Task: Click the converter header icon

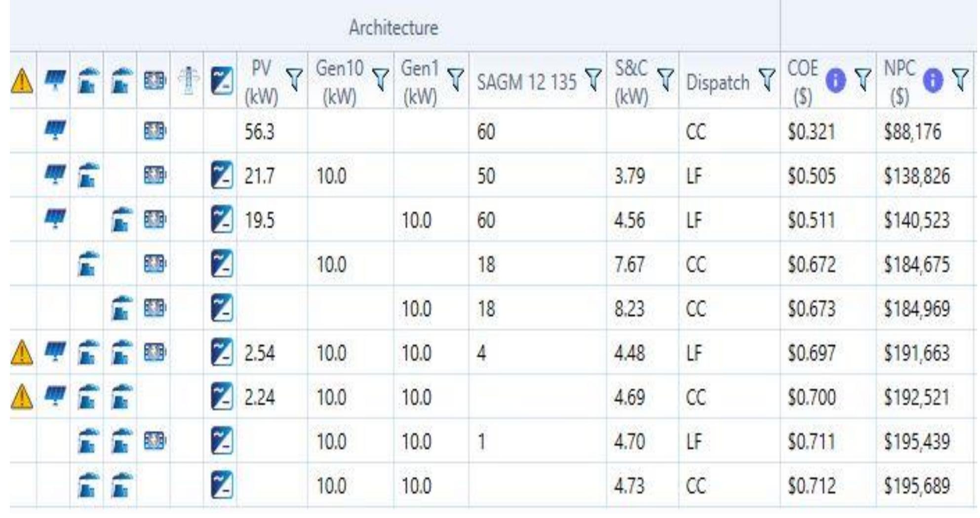Action: pos(222,81)
